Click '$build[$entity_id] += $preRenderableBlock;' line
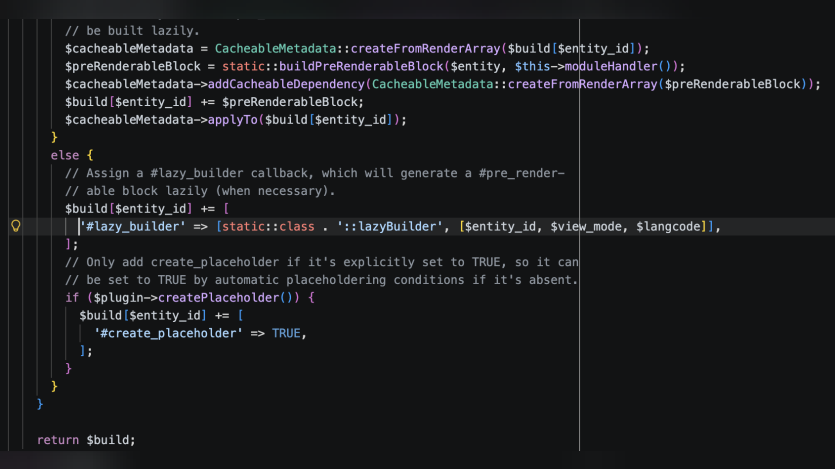The image size is (835, 469). click(x=215, y=102)
